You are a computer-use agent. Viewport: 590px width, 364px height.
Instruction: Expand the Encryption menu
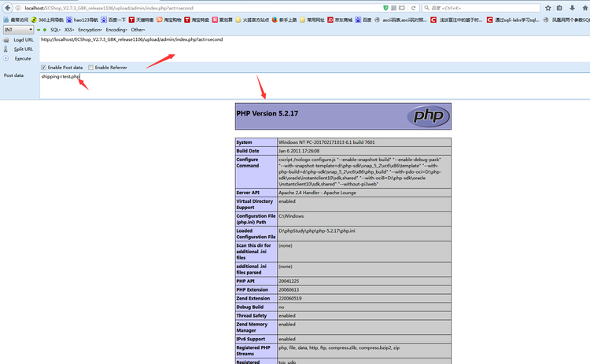coord(90,29)
